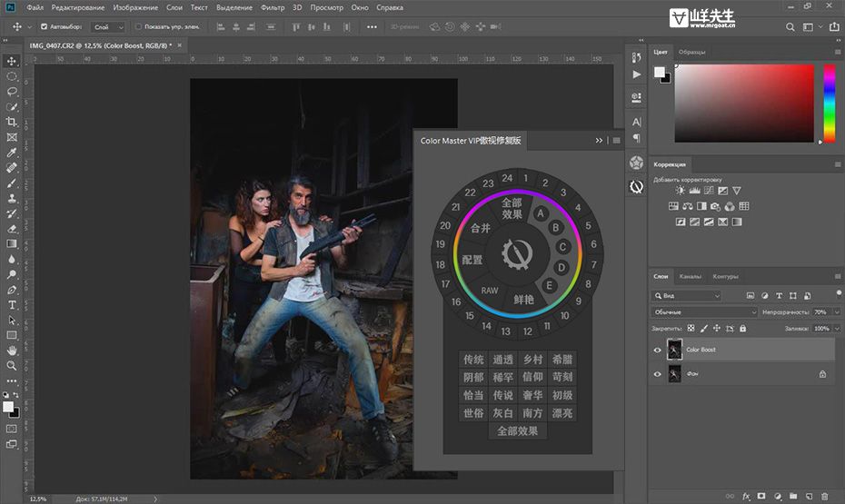The height and width of the screenshot is (504, 845).
Task: Click the search magnifier in options bar
Action: coord(790,27)
